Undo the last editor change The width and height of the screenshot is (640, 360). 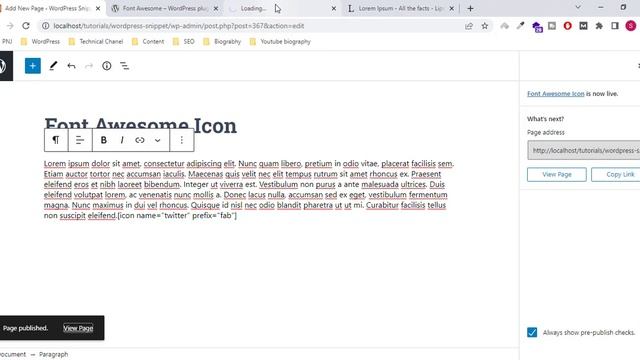(x=71, y=66)
